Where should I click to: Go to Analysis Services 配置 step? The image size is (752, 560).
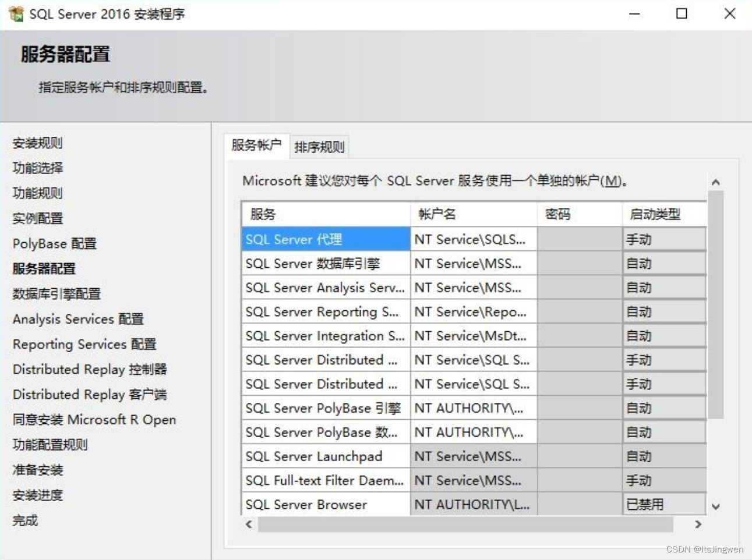click(78, 319)
